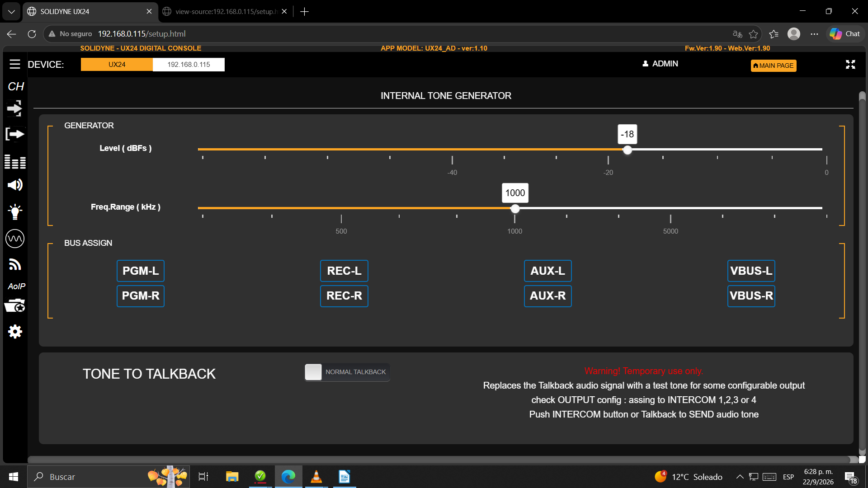The image size is (868, 488).
Task: Open the AoIP sidebar section
Action: pos(17,286)
